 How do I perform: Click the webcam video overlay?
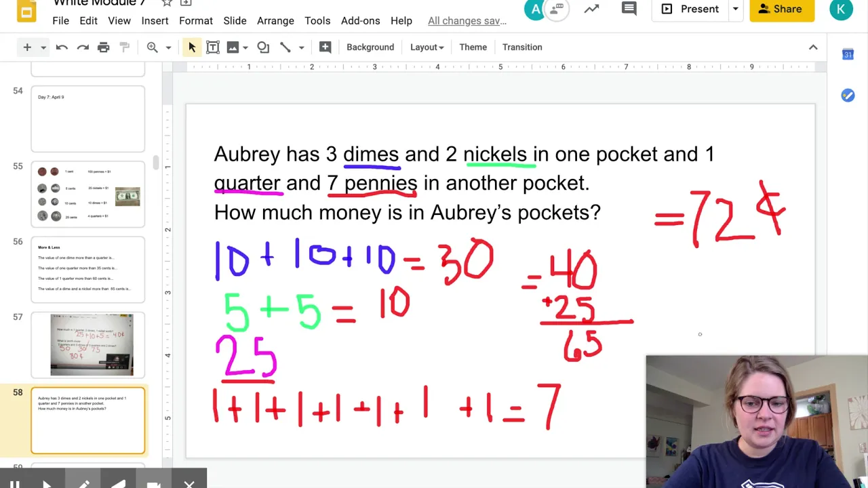pyautogui.click(x=757, y=422)
